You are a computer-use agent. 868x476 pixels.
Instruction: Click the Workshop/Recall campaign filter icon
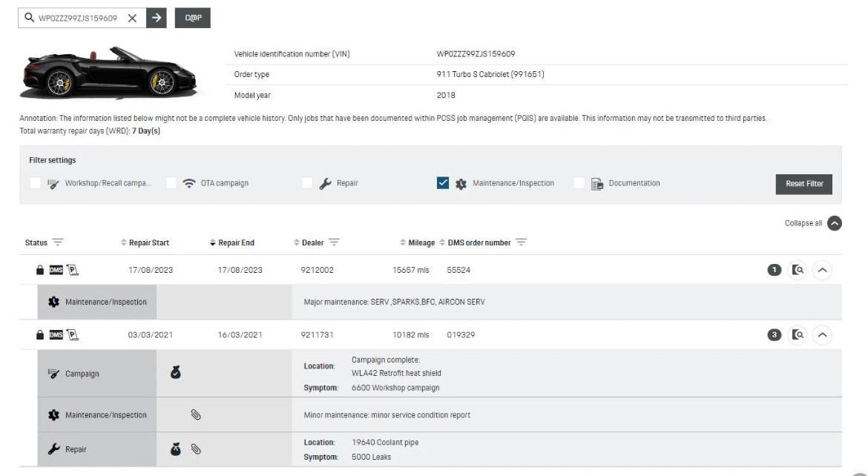(53, 184)
